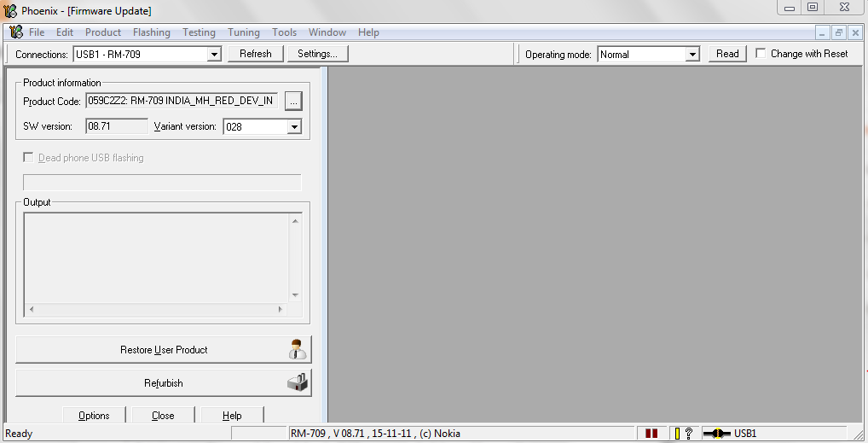Open the Testing menu
Image resolution: width=868 pixels, height=443 pixels.
199,32
